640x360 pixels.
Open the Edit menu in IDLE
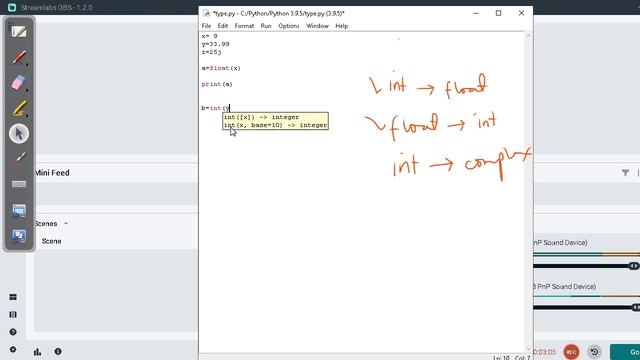tap(222, 26)
